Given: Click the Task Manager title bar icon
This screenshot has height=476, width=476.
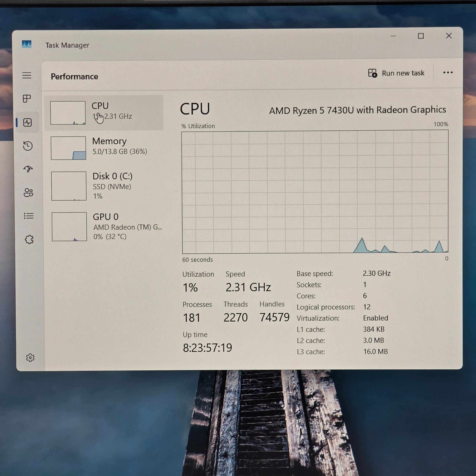Looking at the screenshot, I should (x=27, y=44).
